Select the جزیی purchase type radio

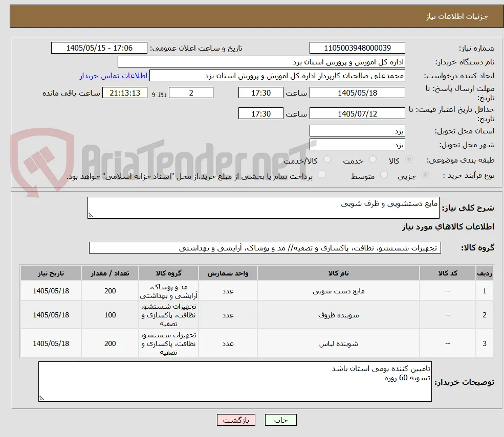pos(425,175)
